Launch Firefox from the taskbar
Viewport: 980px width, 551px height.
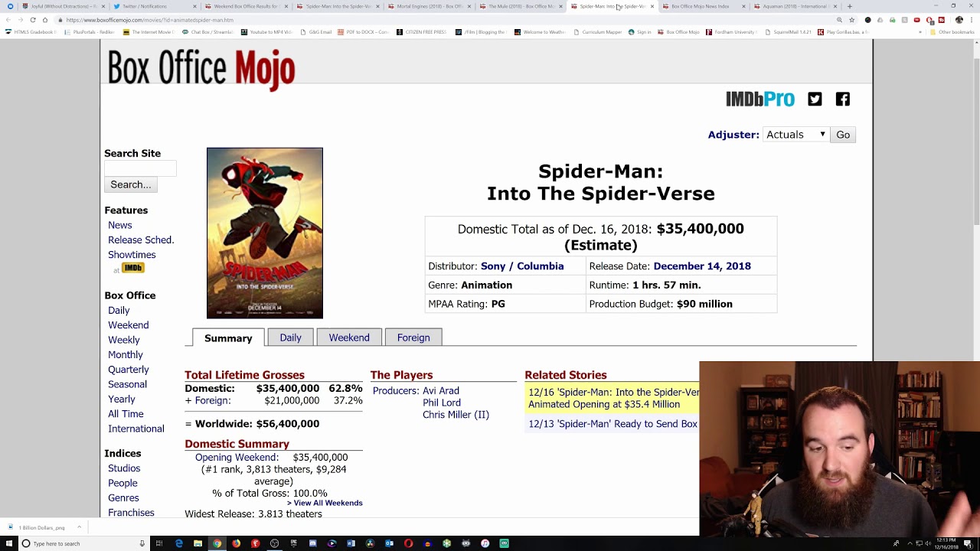[236, 543]
